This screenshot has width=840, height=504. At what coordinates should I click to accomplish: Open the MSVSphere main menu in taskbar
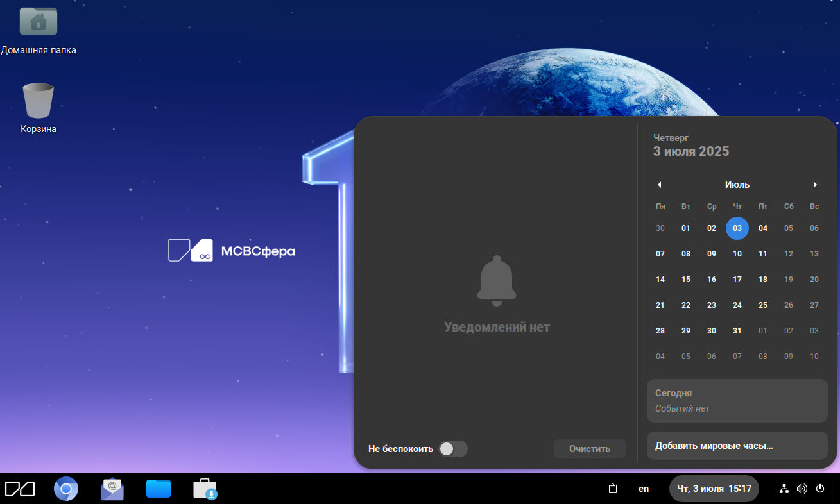20,489
